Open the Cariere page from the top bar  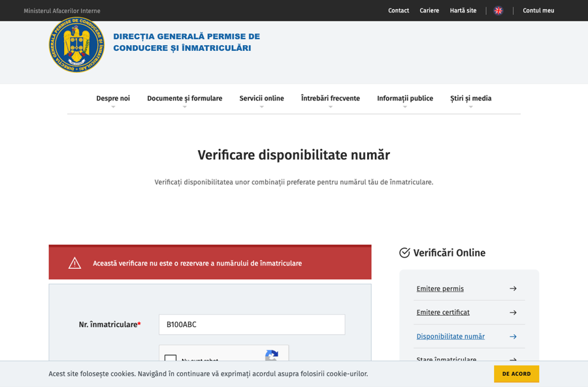coord(429,10)
